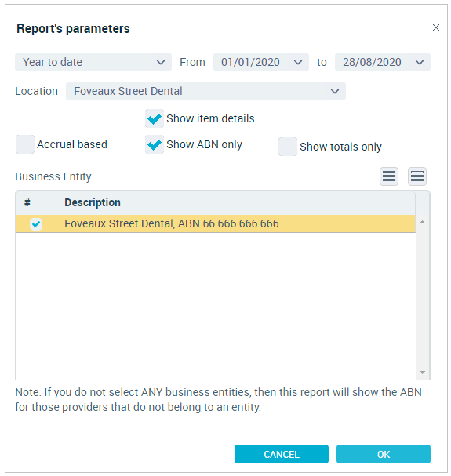Tick the Show totals only checkbox
Viewport: 451px width, 476px height.
click(288, 147)
